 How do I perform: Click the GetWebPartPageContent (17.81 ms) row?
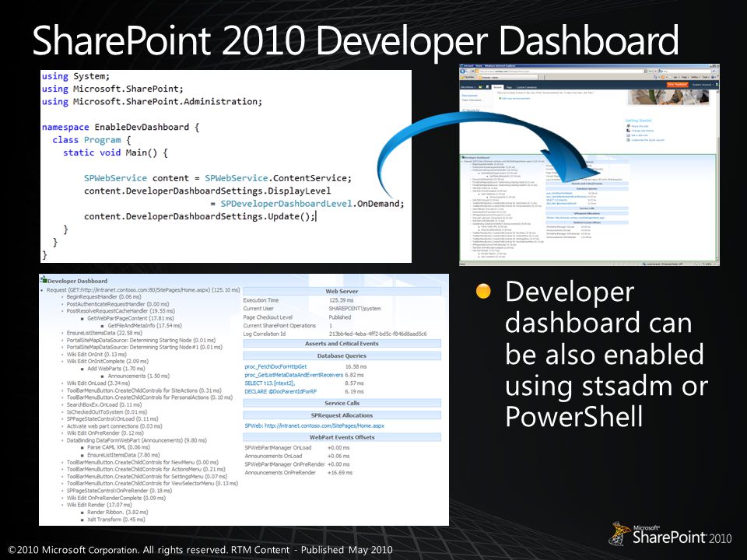point(131,318)
